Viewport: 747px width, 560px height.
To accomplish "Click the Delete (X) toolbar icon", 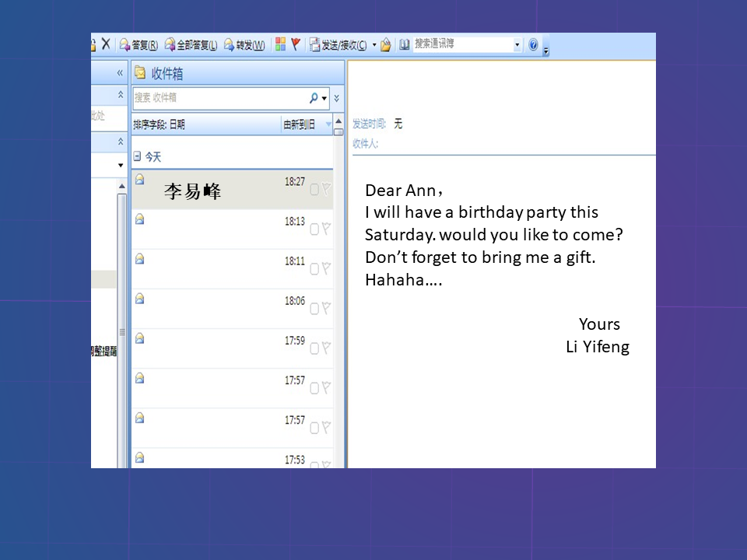I will click(106, 44).
